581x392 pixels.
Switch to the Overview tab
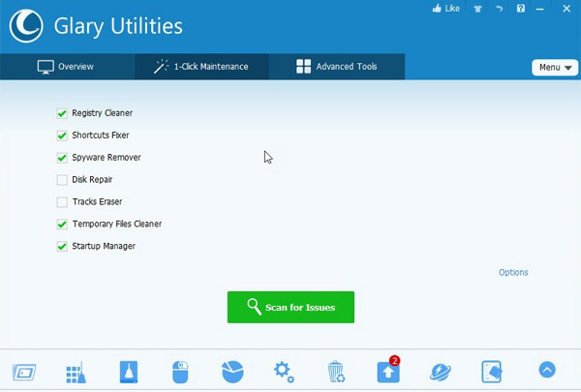[x=67, y=67]
